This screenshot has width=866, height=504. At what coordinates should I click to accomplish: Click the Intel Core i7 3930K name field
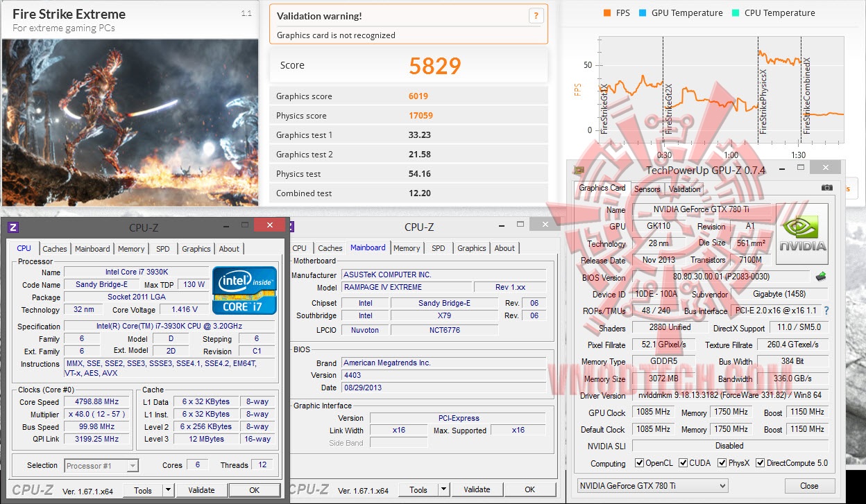(x=136, y=272)
